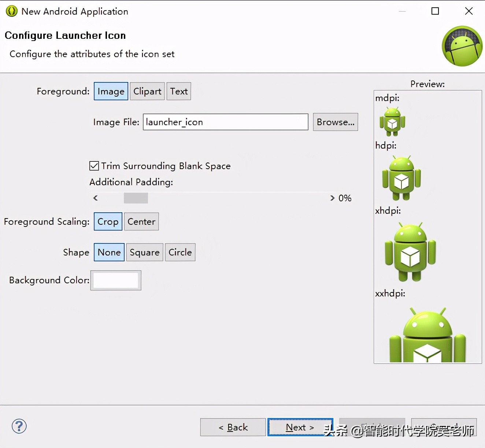Select Text as the foreground type
The width and height of the screenshot is (485, 448).
179,91
